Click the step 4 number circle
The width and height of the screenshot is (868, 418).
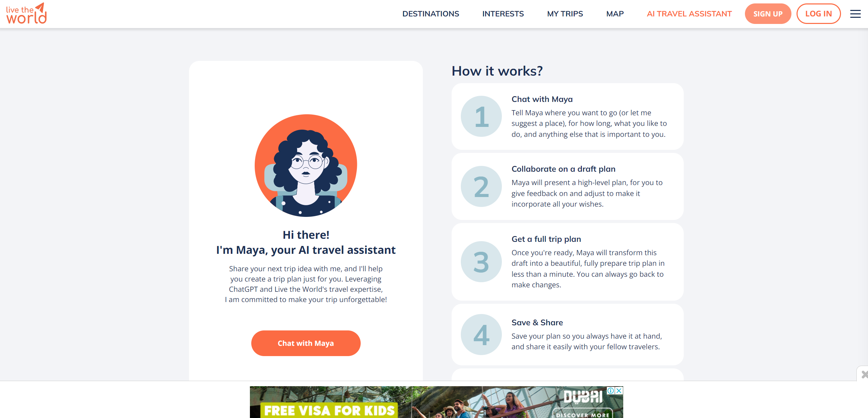pos(481,335)
